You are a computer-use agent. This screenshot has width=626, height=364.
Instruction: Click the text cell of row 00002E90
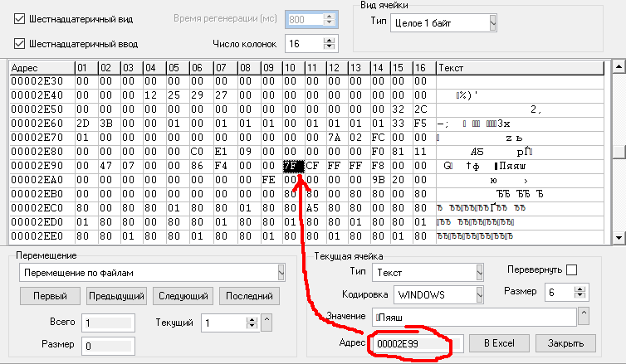point(520,166)
